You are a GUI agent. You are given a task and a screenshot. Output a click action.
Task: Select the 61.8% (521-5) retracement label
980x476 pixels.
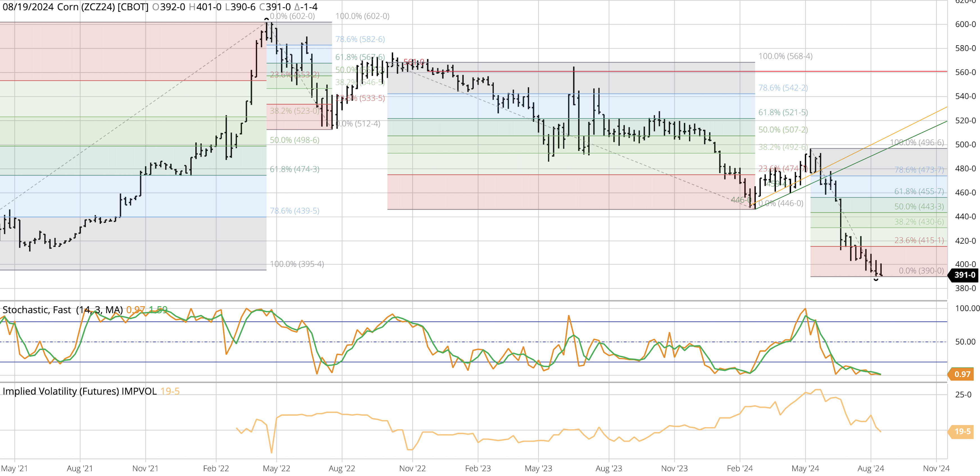[x=783, y=112]
